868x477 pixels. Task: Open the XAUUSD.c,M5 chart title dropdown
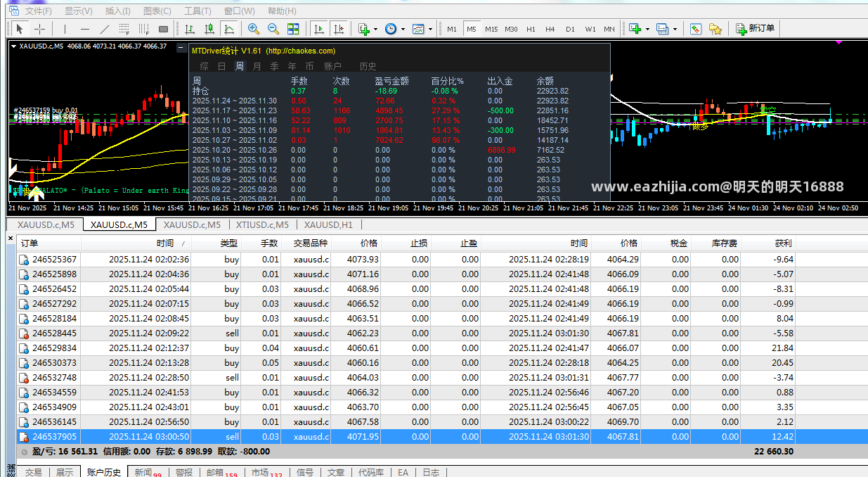pyautogui.click(x=15, y=46)
